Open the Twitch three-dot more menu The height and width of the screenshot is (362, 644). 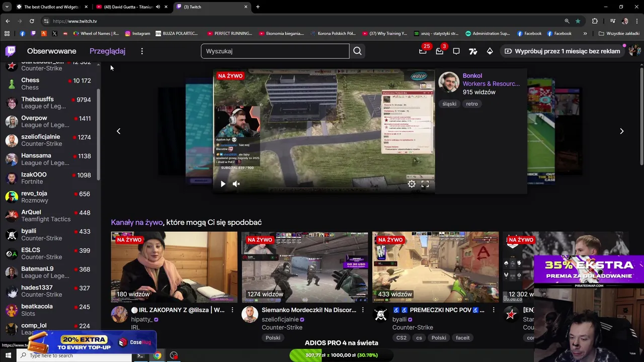(142, 51)
